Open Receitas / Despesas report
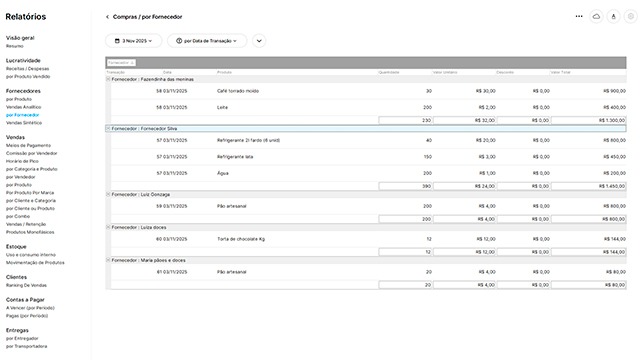 click(x=27, y=69)
